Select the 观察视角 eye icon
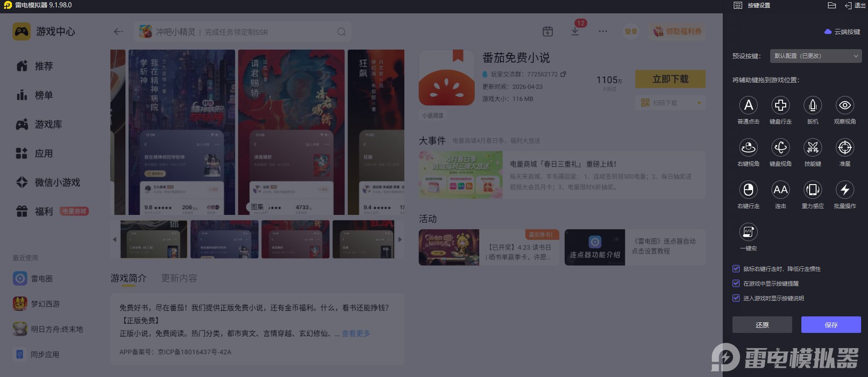Image resolution: width=868 pixels, height=377 pixels. (845, 105)
